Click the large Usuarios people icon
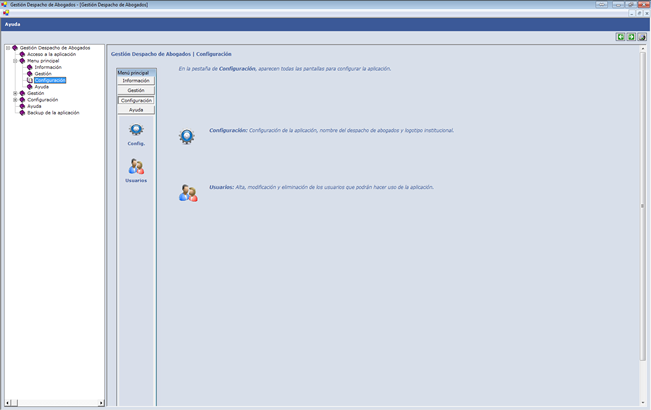This screenshot has width=651, height=410. click(188, 192)
